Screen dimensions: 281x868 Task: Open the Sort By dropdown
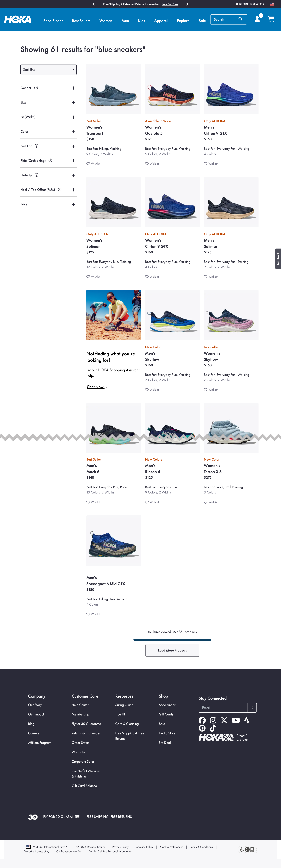click(49, 69)
